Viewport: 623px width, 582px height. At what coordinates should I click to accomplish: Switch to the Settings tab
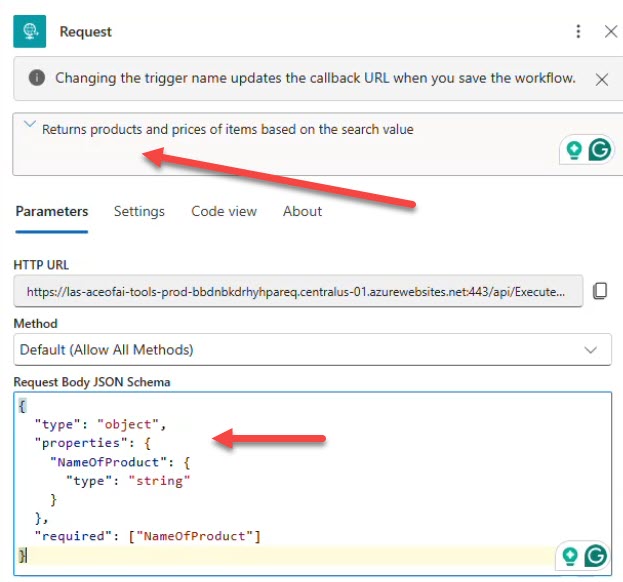(x=139, y=211)
